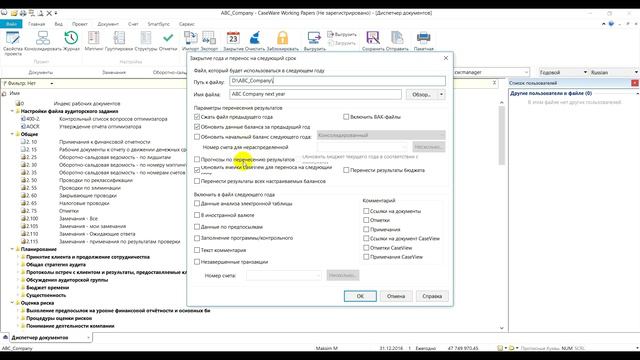This screenshot has width=640, height=360.
Task: Enable Обновить начальный баланс следующего года
Action: [197, 137]
